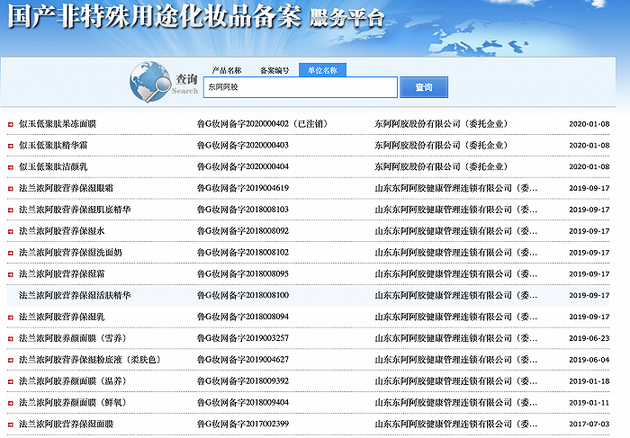Open 法兰浓阿胶养颜保湿粉底液（柔肤色） entry
The width and height of the screenshot is (630, 438).
coord(89,360)
